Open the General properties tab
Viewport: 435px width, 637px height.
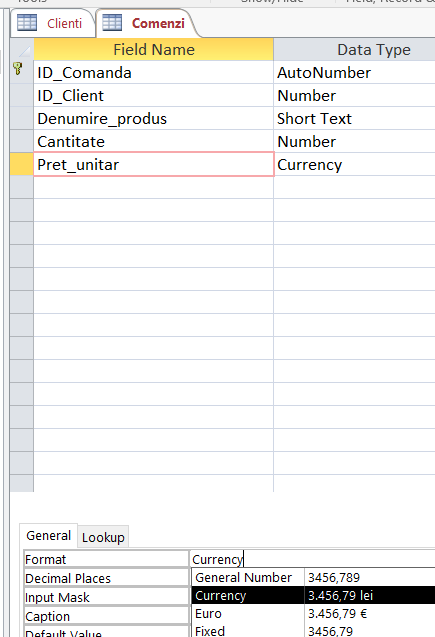48,535
